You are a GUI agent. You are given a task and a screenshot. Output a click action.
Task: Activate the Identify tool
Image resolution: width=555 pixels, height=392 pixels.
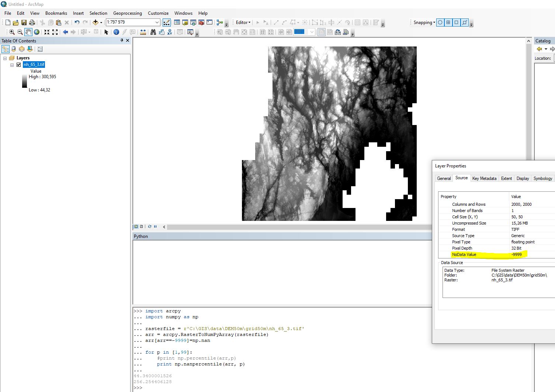click(116, 32)
